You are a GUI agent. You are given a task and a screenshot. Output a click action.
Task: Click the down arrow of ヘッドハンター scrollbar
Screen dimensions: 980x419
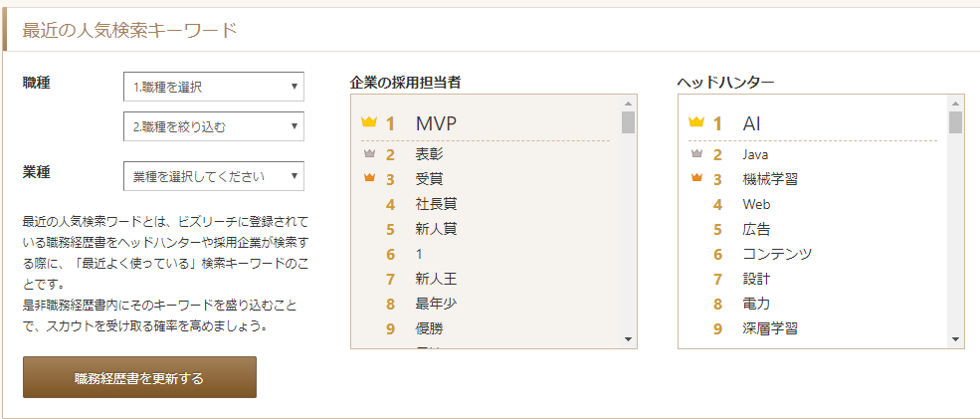tap(955, 339)
